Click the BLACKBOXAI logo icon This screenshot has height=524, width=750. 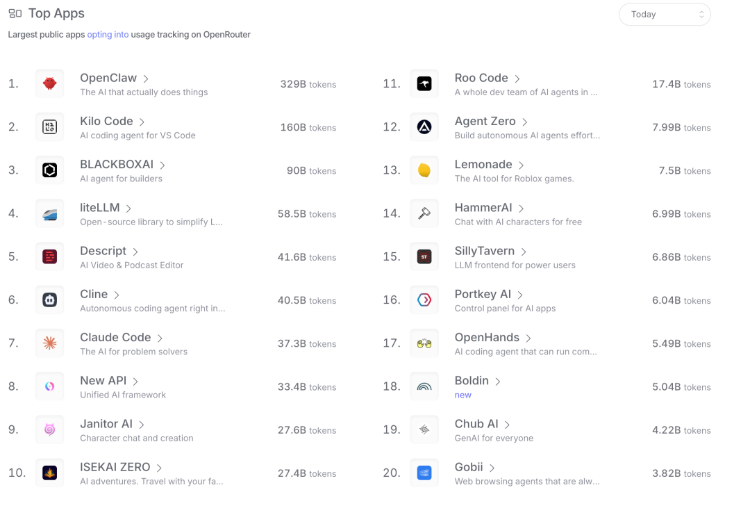pos(50,170)
